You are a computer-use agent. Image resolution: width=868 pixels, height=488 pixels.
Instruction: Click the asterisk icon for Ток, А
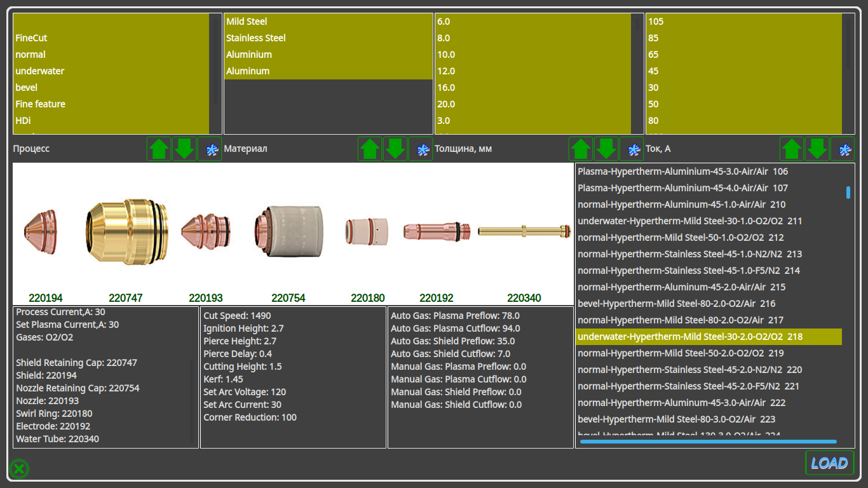[x=843, y=149]
